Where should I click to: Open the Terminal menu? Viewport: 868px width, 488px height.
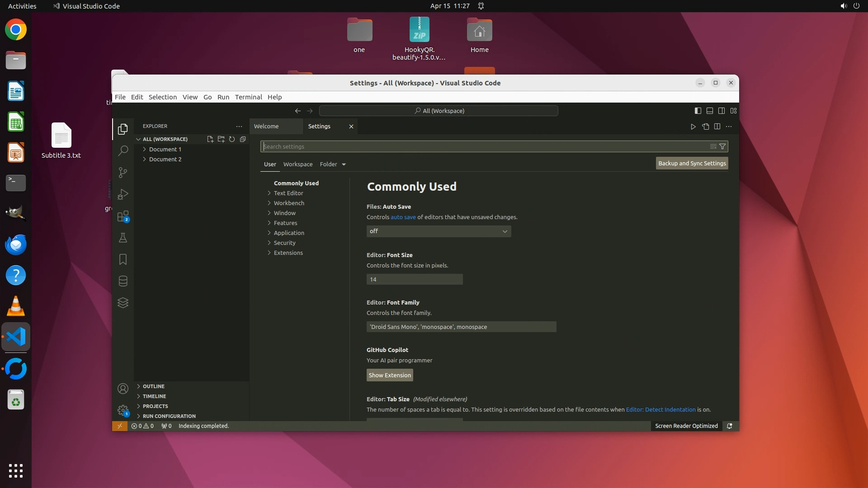(248, 97)
